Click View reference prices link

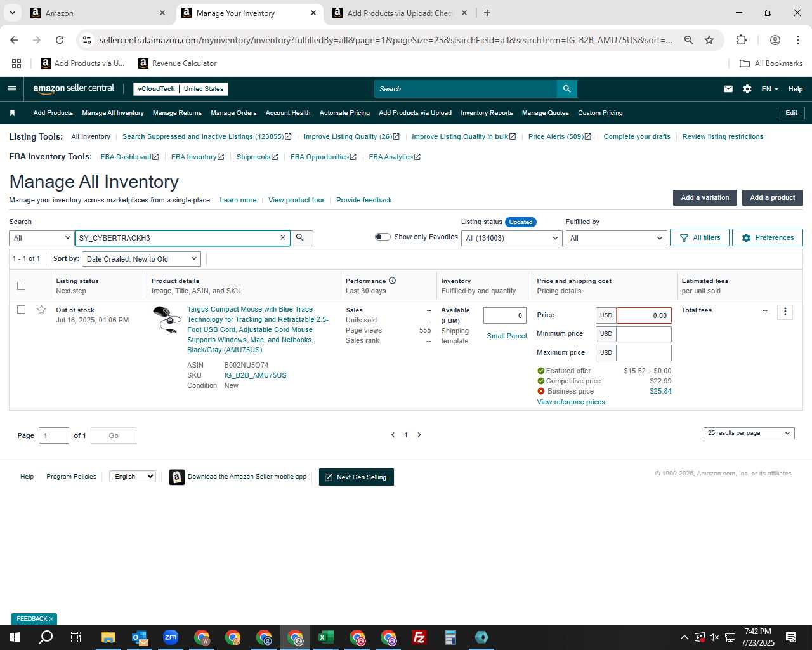point(571,402)
